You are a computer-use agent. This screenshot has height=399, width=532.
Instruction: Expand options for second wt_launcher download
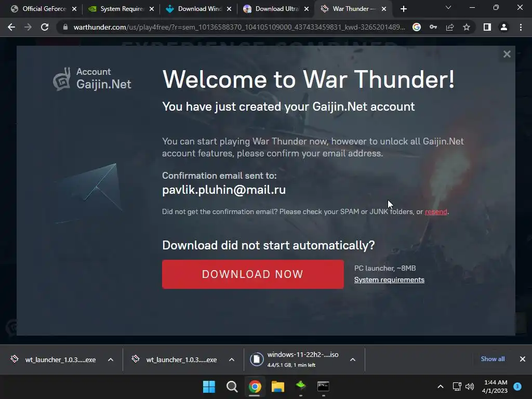tap(232, 360)
